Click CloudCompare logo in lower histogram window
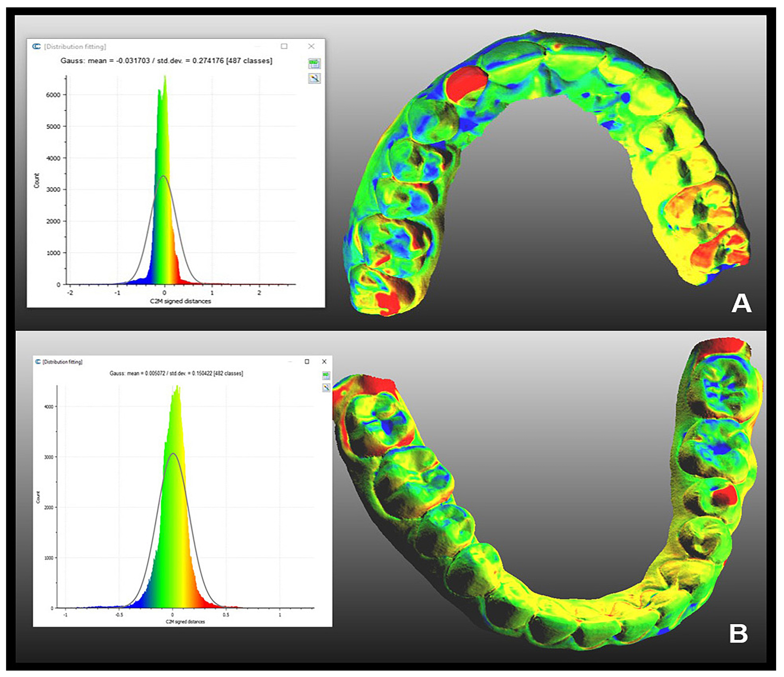The width and height of the screenshot is (784, 677). (38, 361)
